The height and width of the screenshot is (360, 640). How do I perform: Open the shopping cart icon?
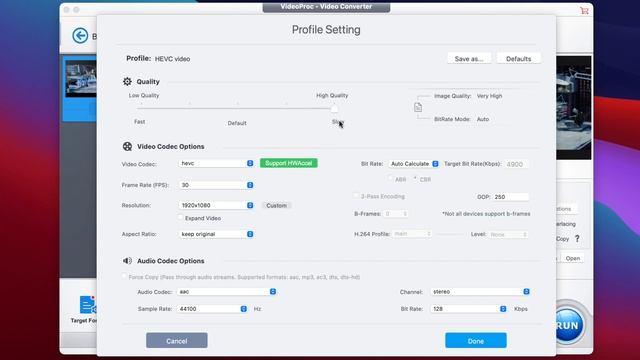point(584,11)
